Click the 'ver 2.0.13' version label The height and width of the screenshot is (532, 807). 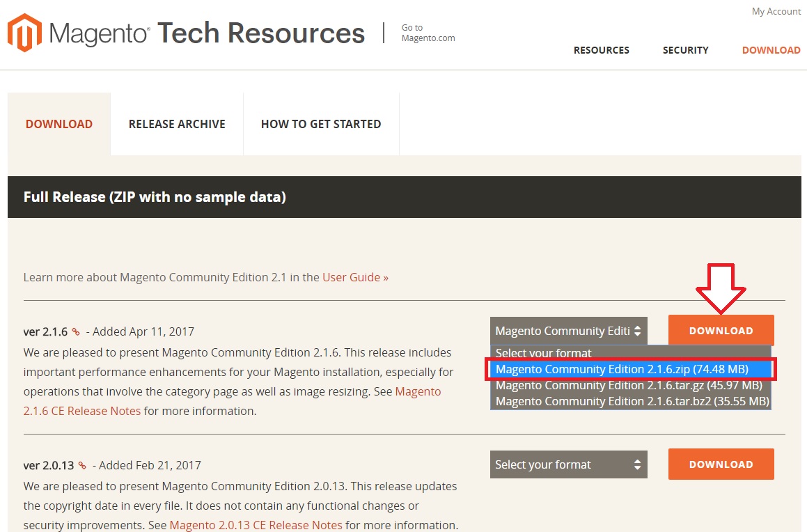[49, 466]
